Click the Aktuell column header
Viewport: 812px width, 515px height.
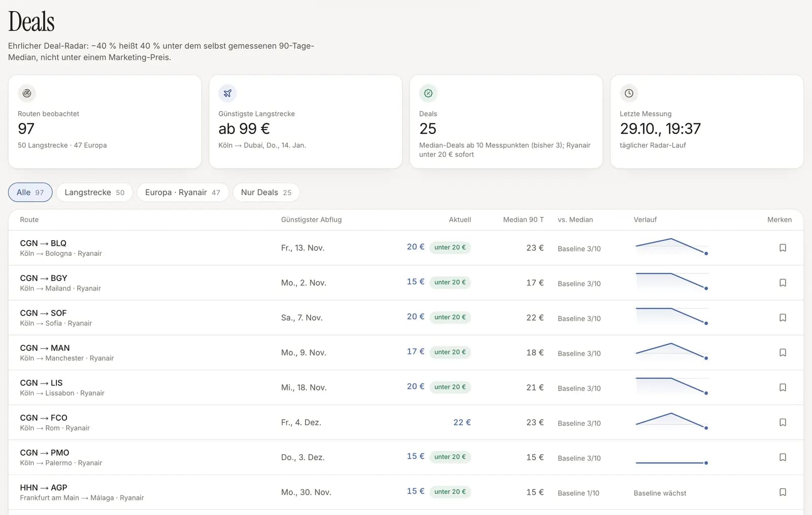[x=460, y=220]
